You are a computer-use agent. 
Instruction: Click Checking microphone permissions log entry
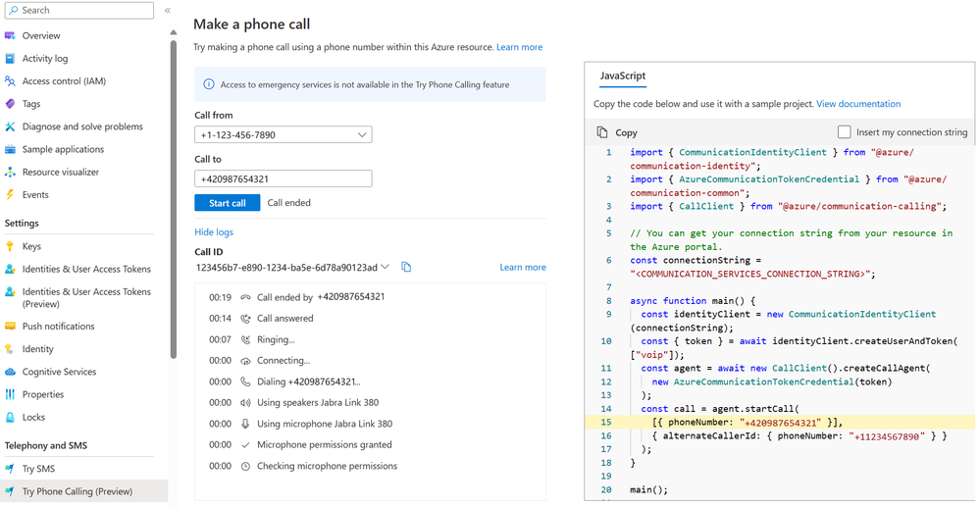click(x=327, y=466)
